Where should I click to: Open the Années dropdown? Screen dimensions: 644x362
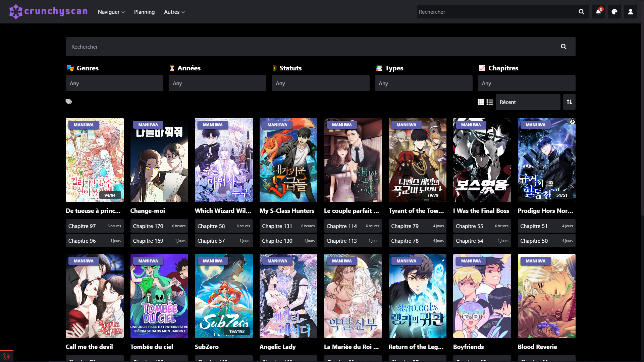coord(217,83)
